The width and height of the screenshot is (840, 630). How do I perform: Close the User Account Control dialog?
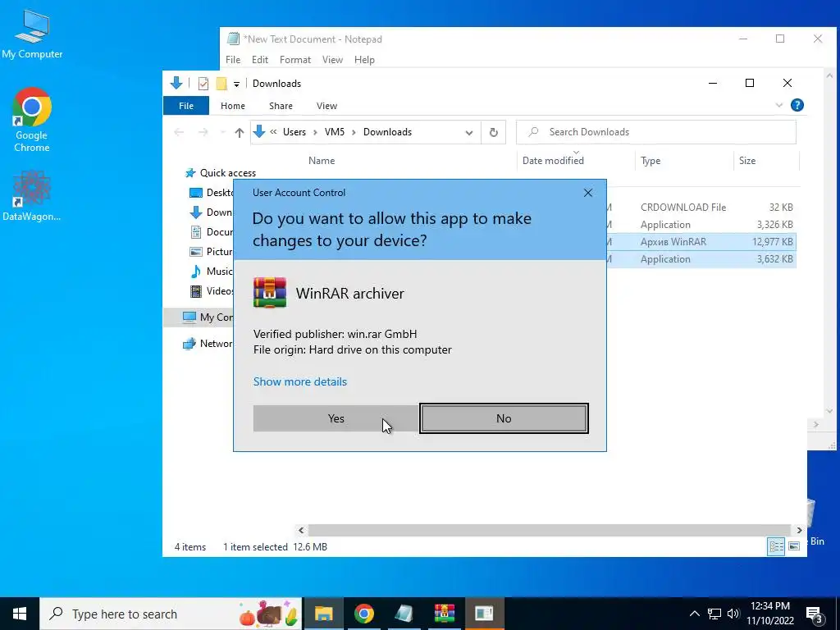click(x=587, y=192)
